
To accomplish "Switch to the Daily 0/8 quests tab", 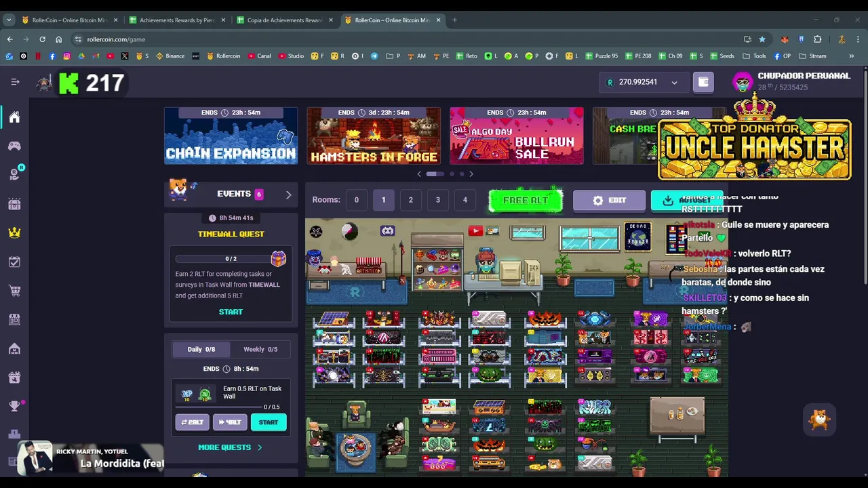I will (x=201, y=349).
